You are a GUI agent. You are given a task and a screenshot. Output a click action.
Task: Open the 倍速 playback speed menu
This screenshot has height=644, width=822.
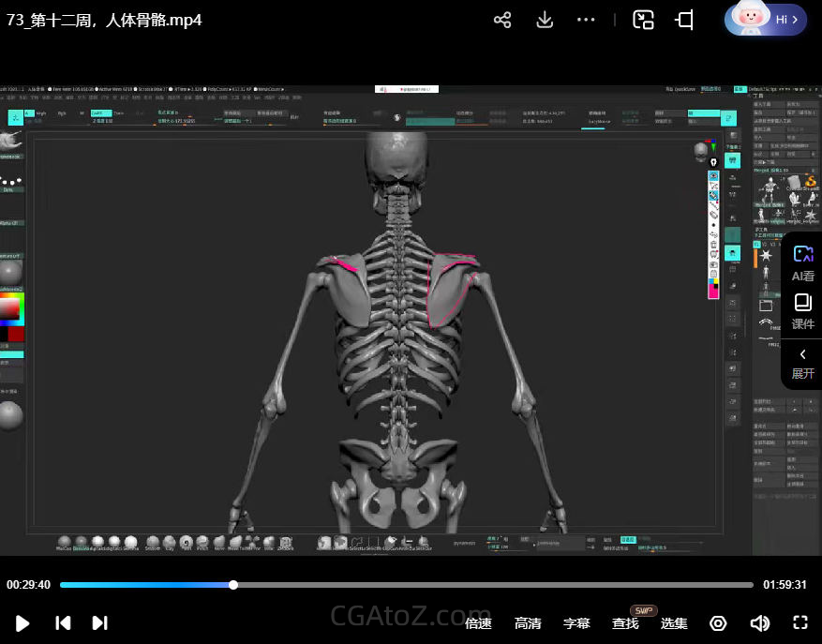click(x=478, y=623)
